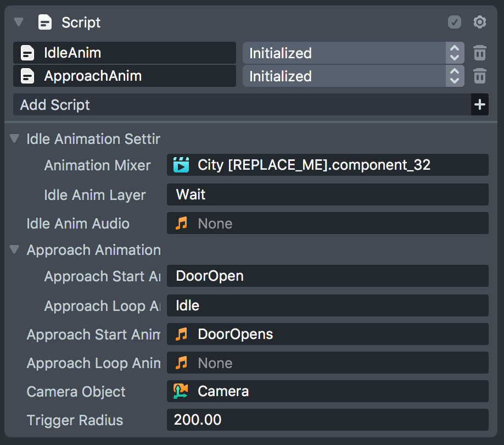Screen dimensions: 504x445
Task: Collapse the Approach Animation group
Action: click(x=15, y=250)
